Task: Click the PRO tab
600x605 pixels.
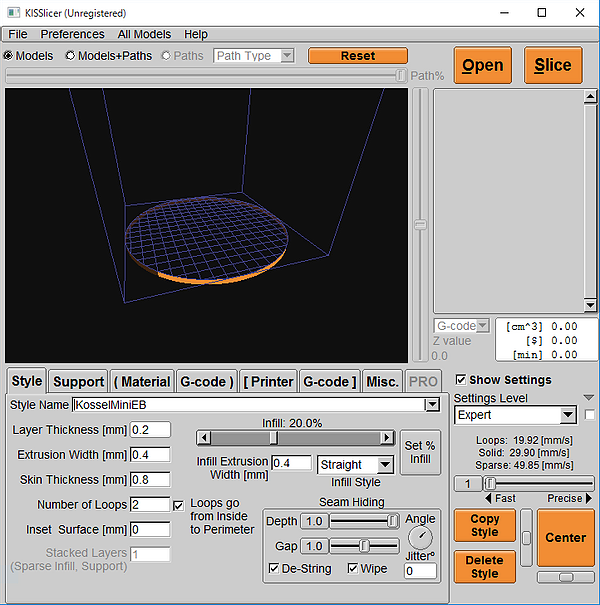Action: [423, 381]
